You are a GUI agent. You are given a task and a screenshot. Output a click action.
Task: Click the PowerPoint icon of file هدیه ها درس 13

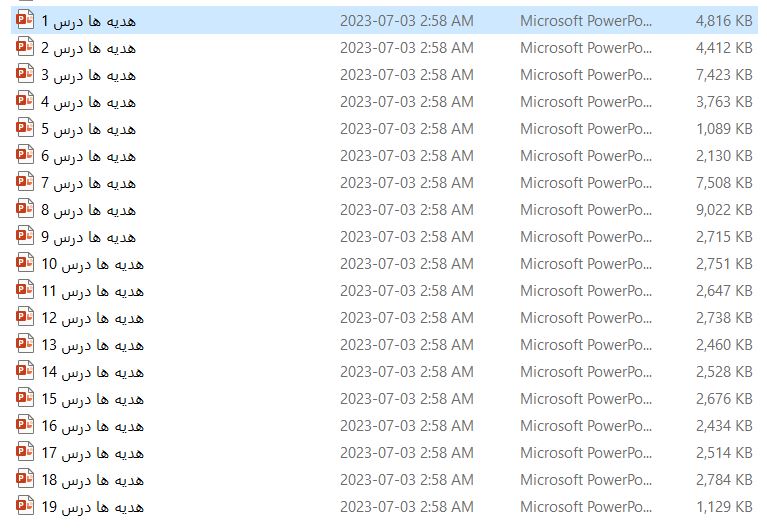pyautogui.click(x=25, y=344)
